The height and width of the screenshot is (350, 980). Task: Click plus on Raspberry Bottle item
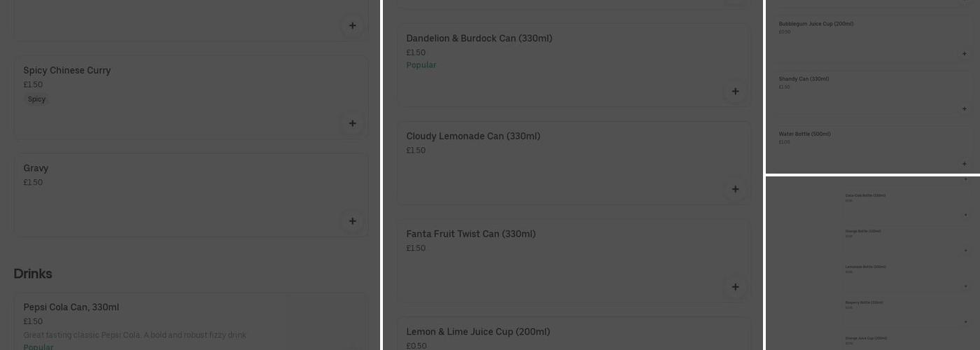966,322
